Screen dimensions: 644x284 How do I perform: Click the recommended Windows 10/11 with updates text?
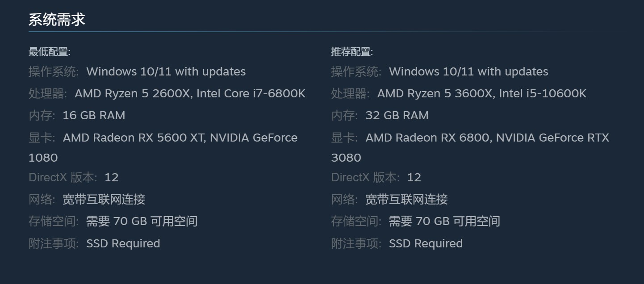point(468,71)
